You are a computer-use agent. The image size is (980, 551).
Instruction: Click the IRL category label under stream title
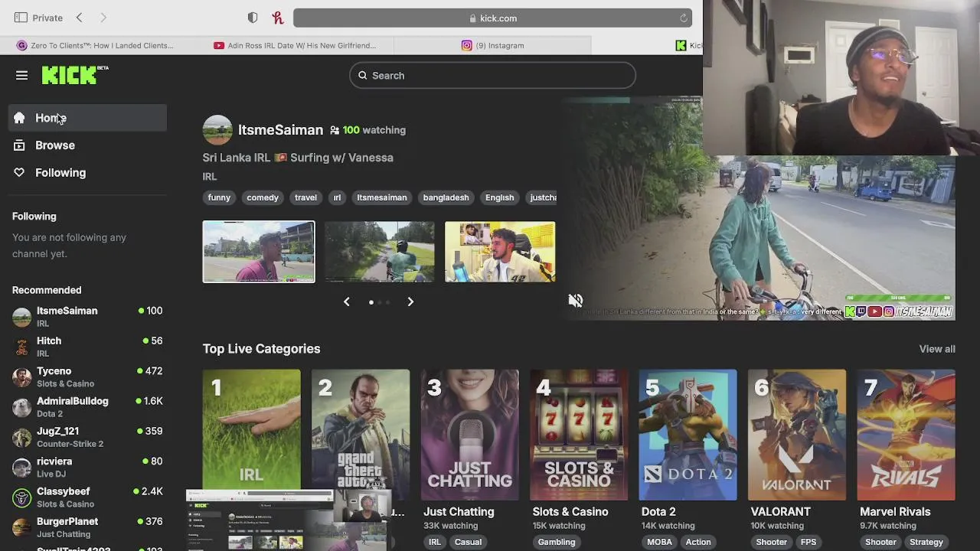coord(210,176)
